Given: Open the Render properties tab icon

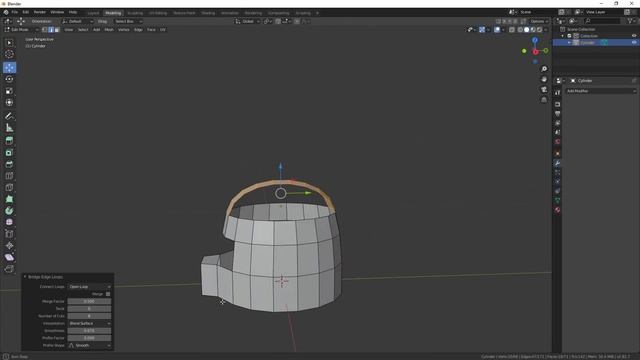Looking at the screenshot, I should coord(558,104).
